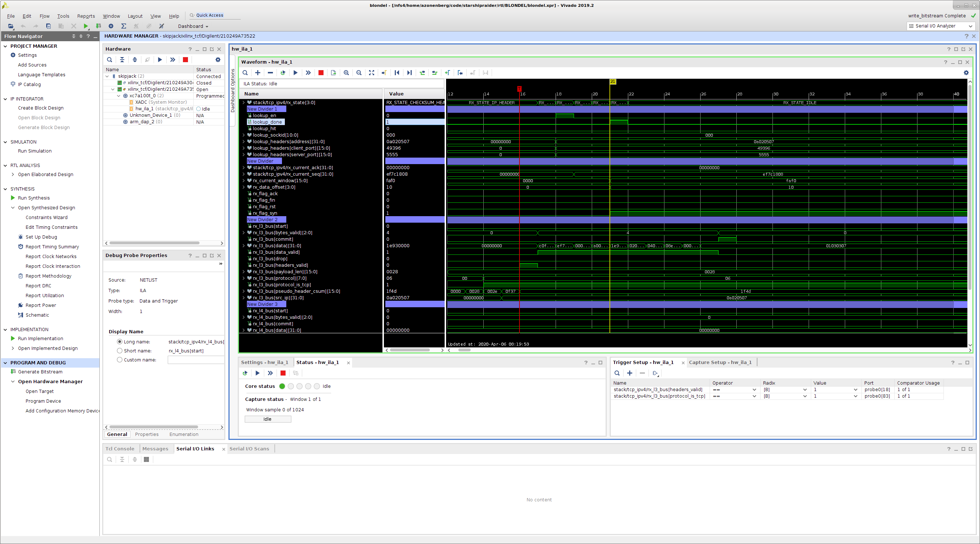
Task: Click the waveform horizontal scrollbar thumb
Action: (464, 350)
